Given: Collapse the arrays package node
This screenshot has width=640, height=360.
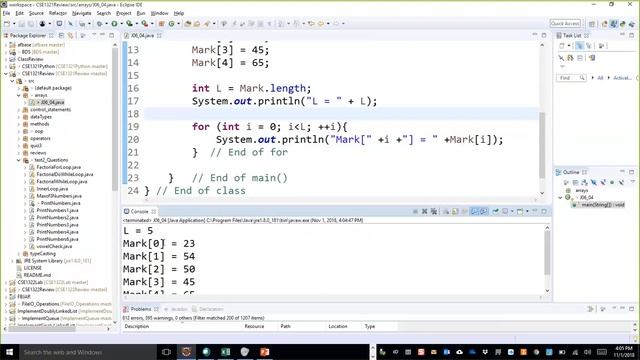Looking at the screenshot, I should (19, 95).
